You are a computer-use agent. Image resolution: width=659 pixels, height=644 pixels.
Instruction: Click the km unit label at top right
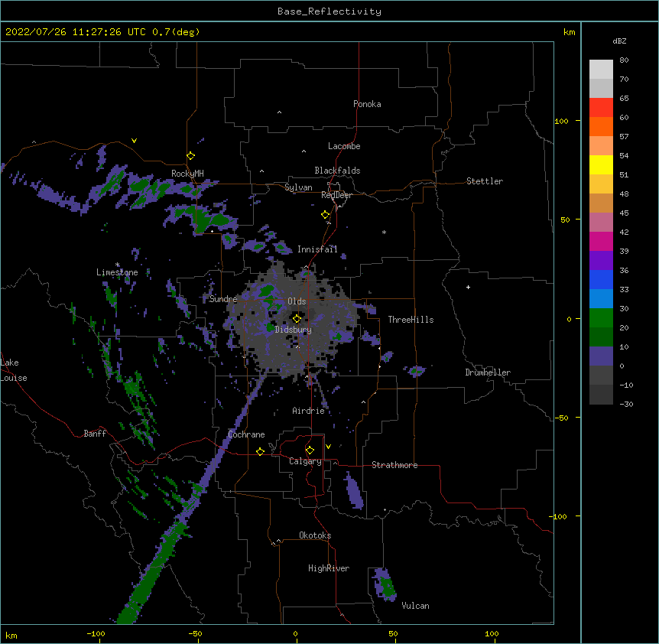[569, 32]
